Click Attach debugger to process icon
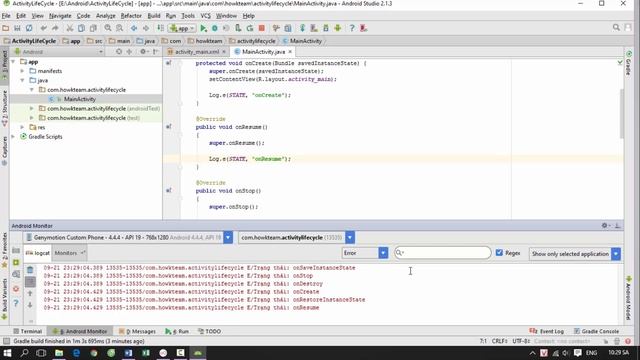Viewport: 640px width, 360px height. tap(238, 28)
